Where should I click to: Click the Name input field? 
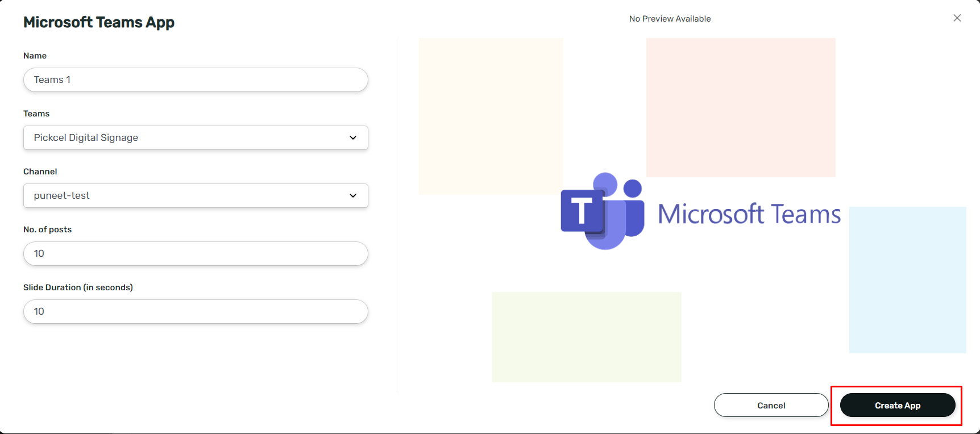(x=196, y=80)
